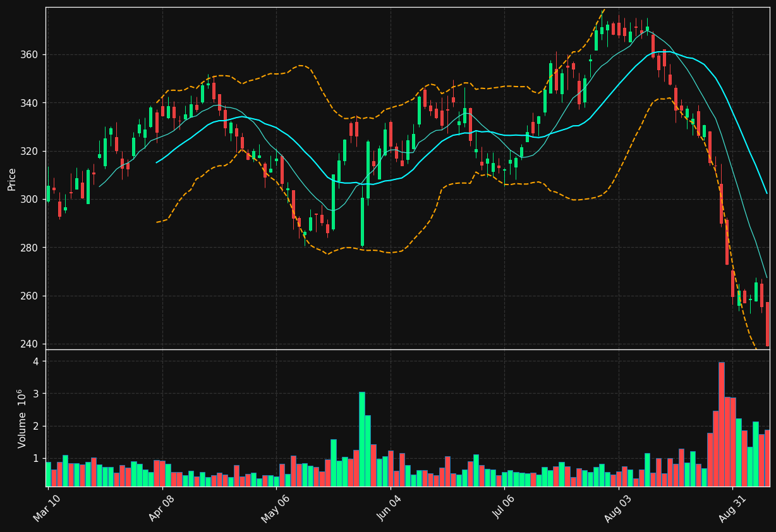Click the 340 price axis label
This screenshot has height=532, width=776.
[x=30, y=103]
